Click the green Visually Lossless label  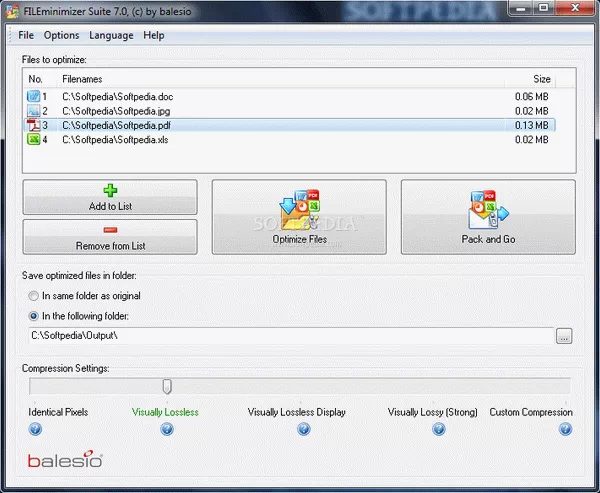165,412
